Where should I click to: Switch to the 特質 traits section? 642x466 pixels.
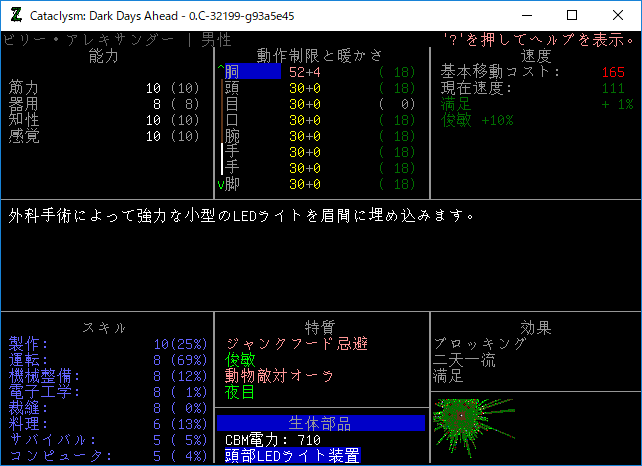[x=320, y=328]
